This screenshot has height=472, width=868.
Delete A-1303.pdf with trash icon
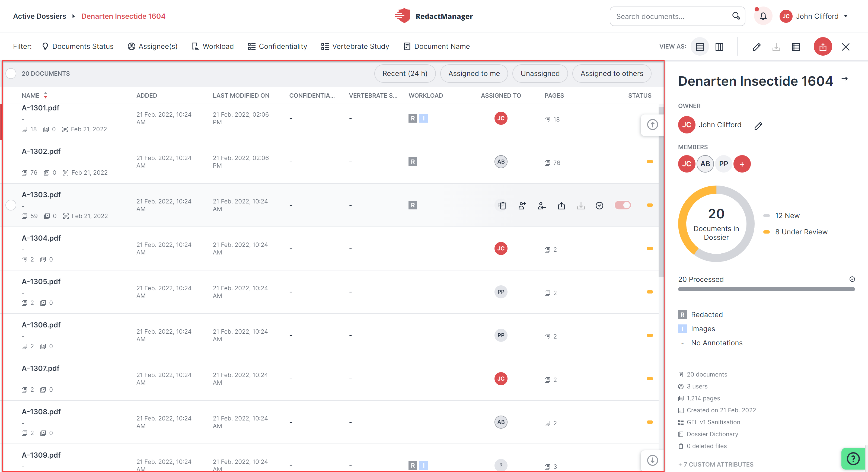[502, 205]
